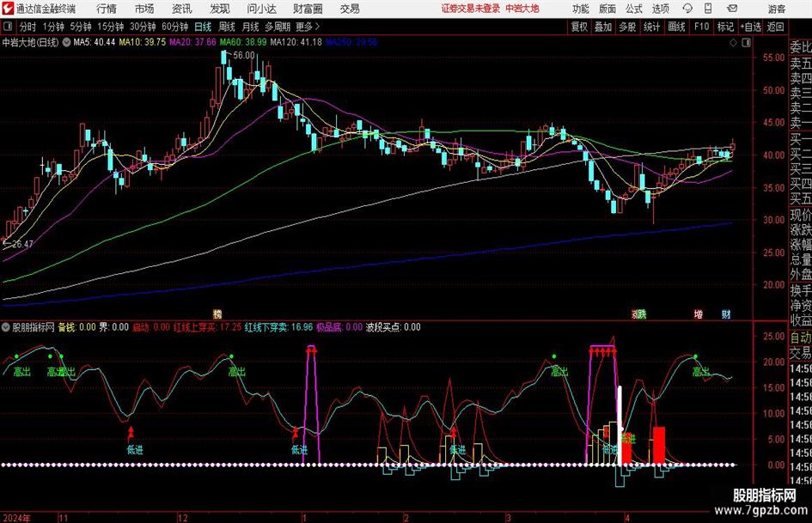Image resolution: width=812 pixels, height=523 pixels.
Task: Click the 26.47 low price annotation
Action: 22,244
